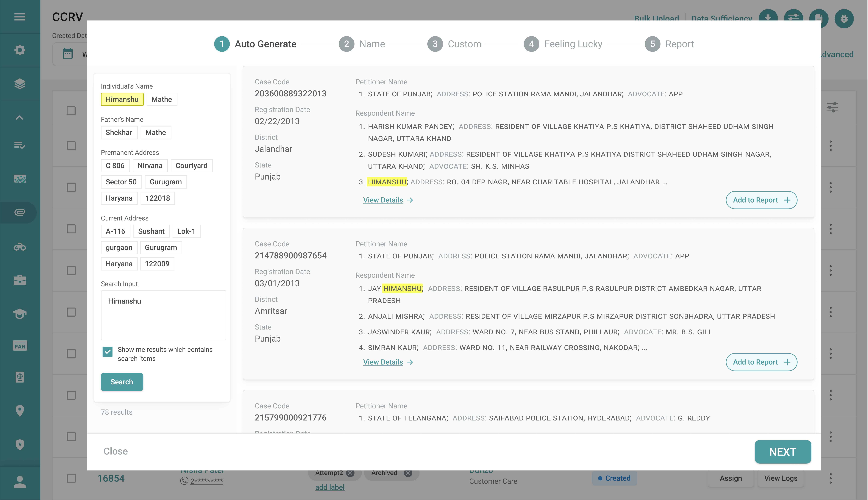Open the PAN card icon in sidebar
This screenshot has height=500, width=868.
[20, 346]
